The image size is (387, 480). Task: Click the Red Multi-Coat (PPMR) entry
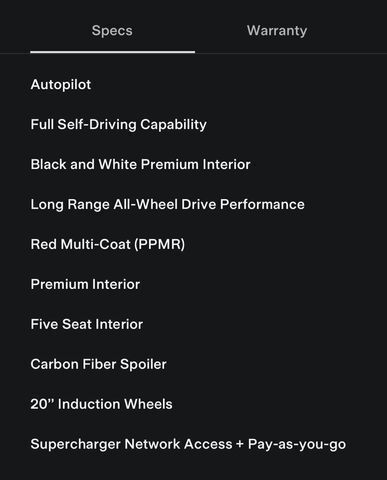(x=108, y=244)
